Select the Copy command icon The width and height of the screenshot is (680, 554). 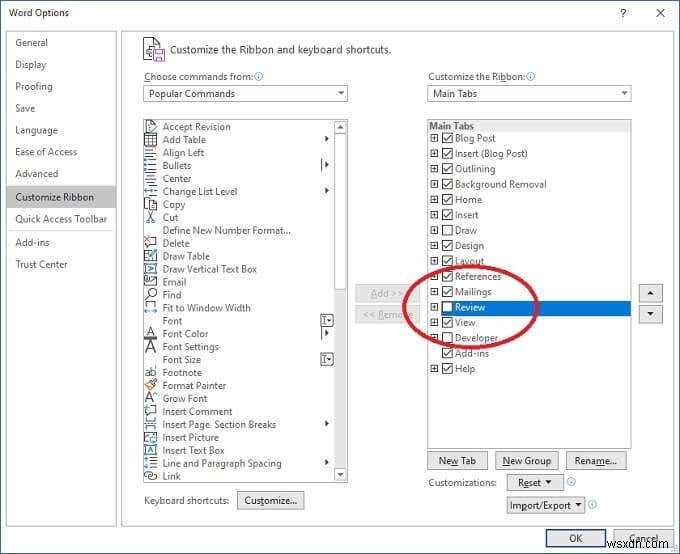point(150,204)
